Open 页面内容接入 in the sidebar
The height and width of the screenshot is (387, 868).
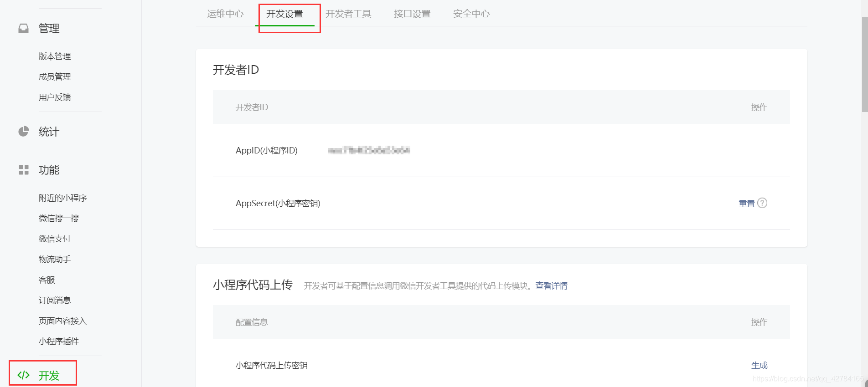(x=62, y=321)
